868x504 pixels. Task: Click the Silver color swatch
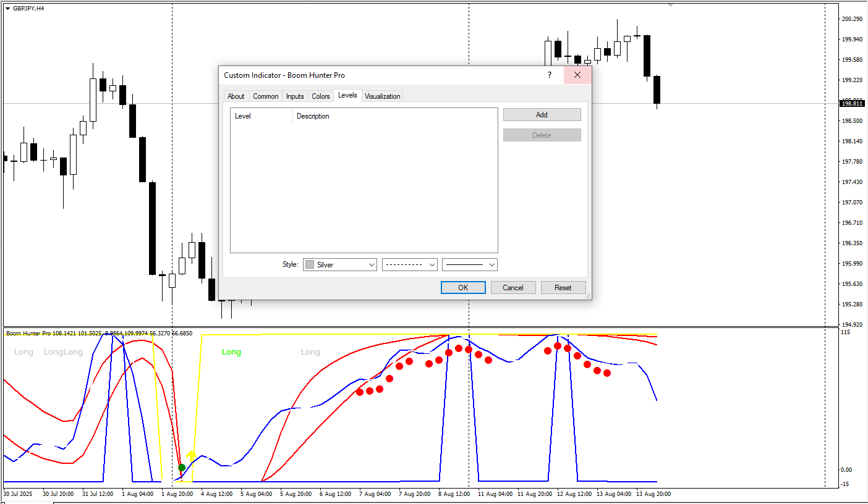tap(310, 264)
